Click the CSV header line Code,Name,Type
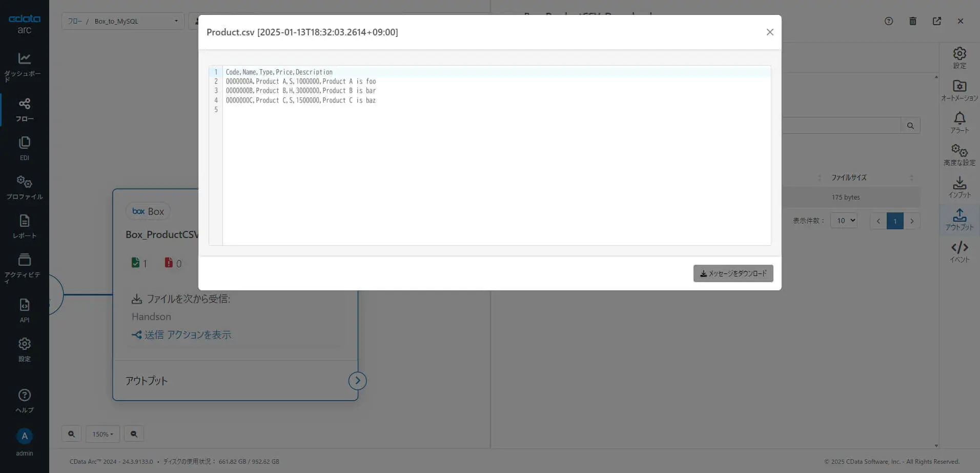Image resolution: width=980 pixels, height=473 pixels. pos(279,72)
